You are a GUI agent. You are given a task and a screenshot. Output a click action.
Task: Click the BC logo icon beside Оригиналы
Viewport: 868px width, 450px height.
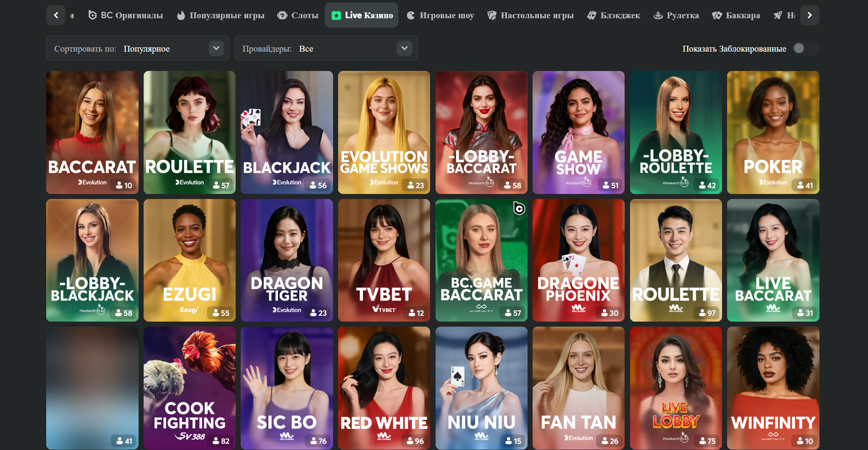[92, 15]
